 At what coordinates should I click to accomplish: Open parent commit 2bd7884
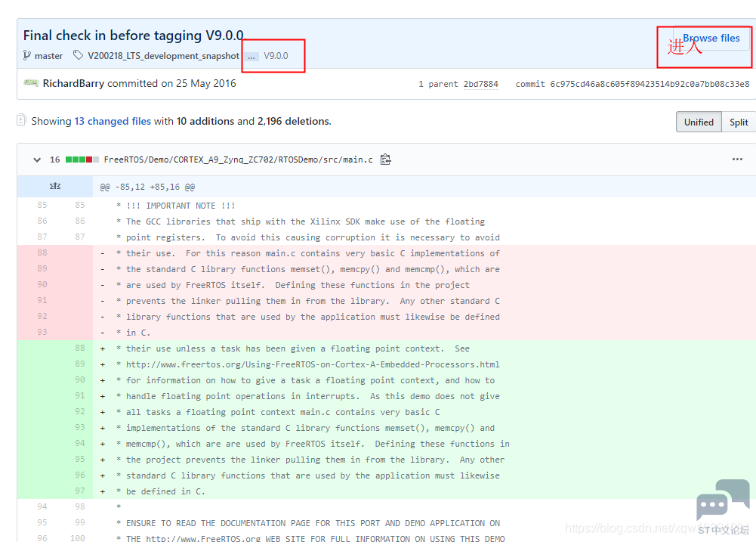pyautogui.click(x=480, y=84)
